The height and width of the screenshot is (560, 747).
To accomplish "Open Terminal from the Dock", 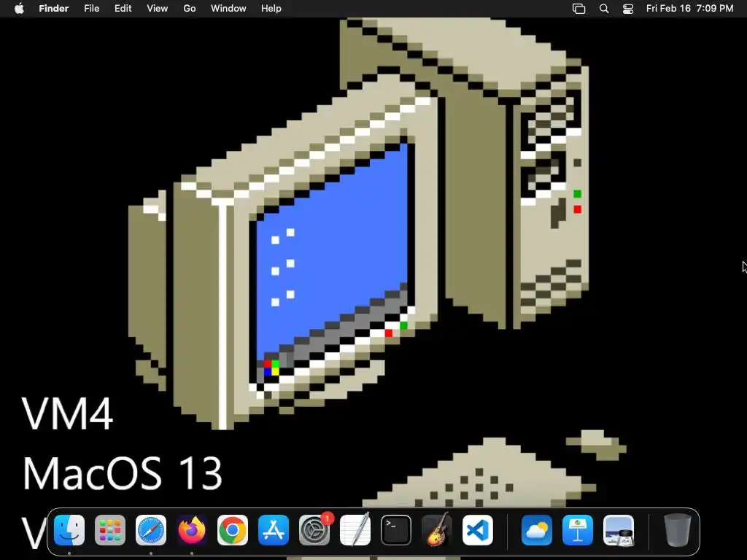I will pos(396,530).
